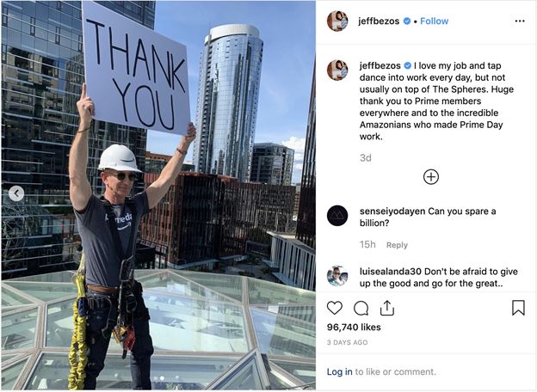Share the post via share icon
The width and height of the screenshot is (537, 392).
point(387,308)
